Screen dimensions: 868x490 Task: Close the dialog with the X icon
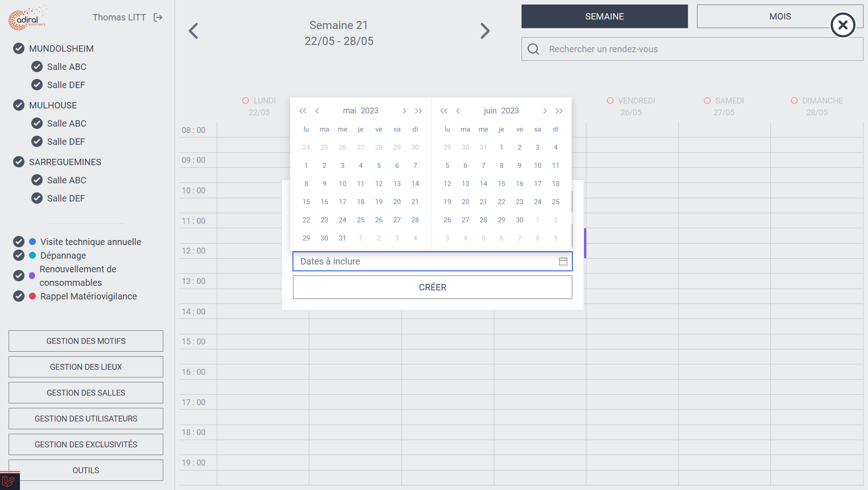[843, 25]
